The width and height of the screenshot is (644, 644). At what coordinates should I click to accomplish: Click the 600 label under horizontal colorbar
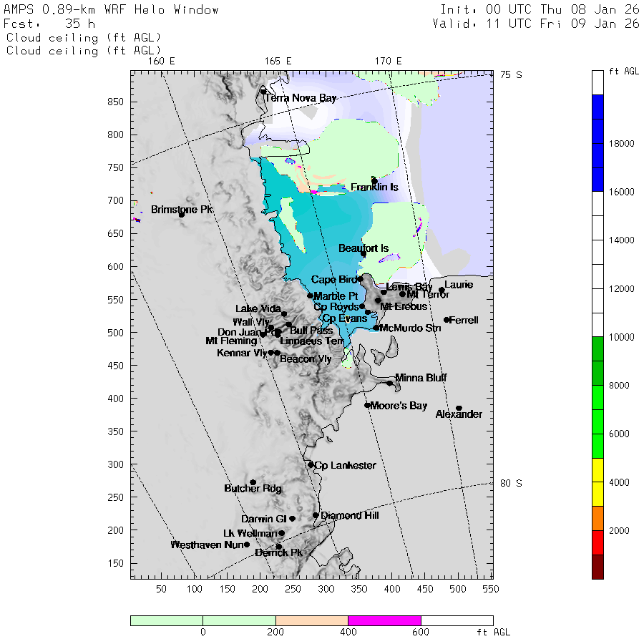(421, 632)
